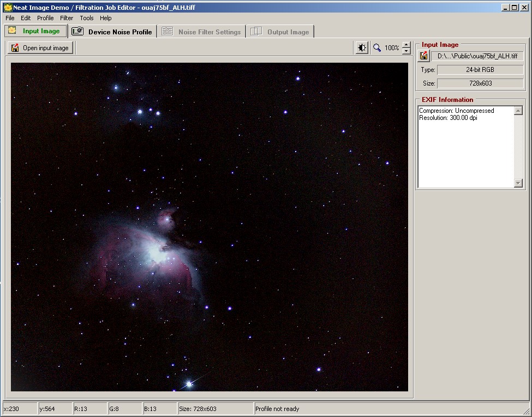Click the 100% zoom value
532x417 pixels.
[392, 48]
